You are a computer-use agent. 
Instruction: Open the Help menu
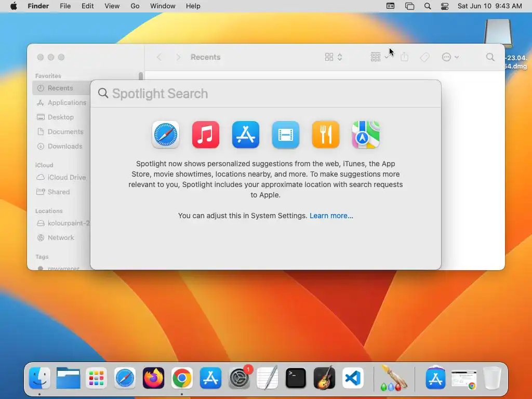pos(193,6)
